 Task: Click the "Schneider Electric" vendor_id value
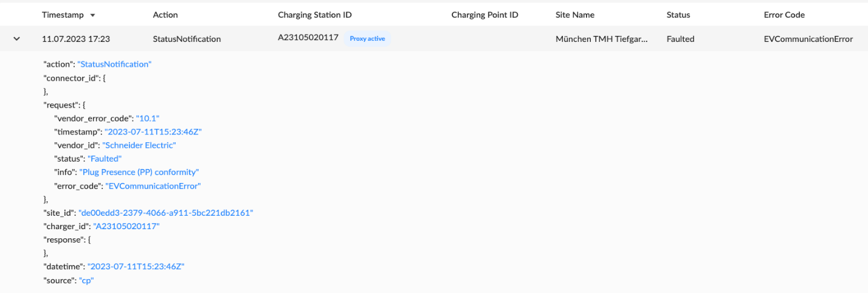pos(139,145)
